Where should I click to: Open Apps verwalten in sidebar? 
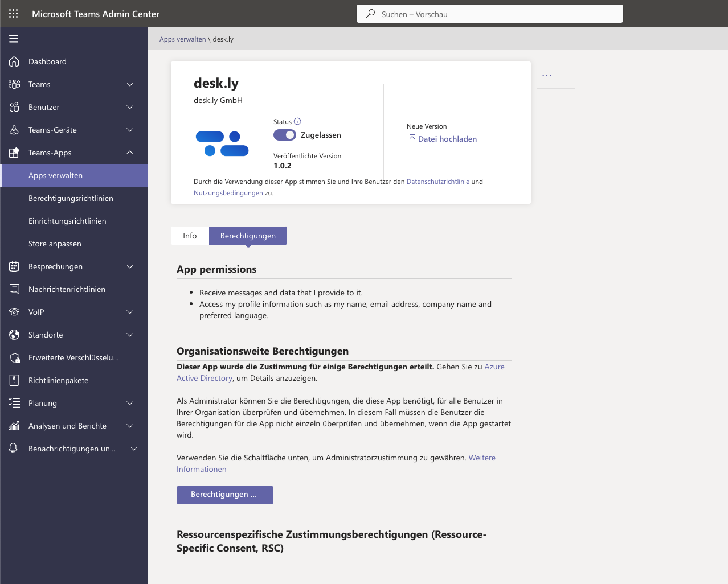tap(74, 175)
